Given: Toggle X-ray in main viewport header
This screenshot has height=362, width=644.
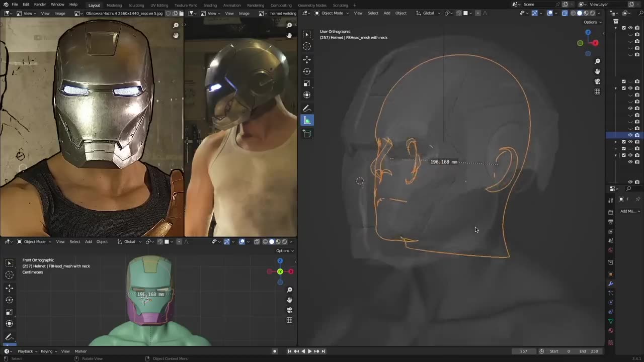Looking at the screenshot, I should pos(565,13).
